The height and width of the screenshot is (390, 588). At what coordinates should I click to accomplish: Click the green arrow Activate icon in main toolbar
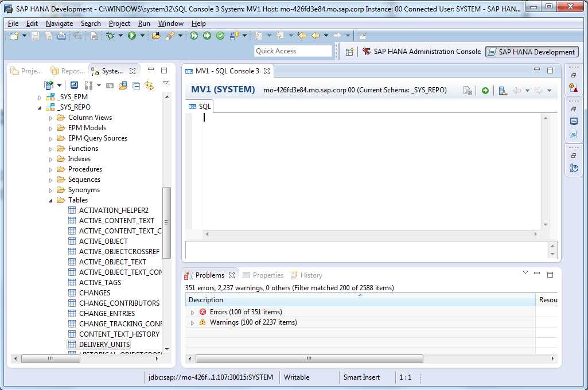tap(207, 36)
